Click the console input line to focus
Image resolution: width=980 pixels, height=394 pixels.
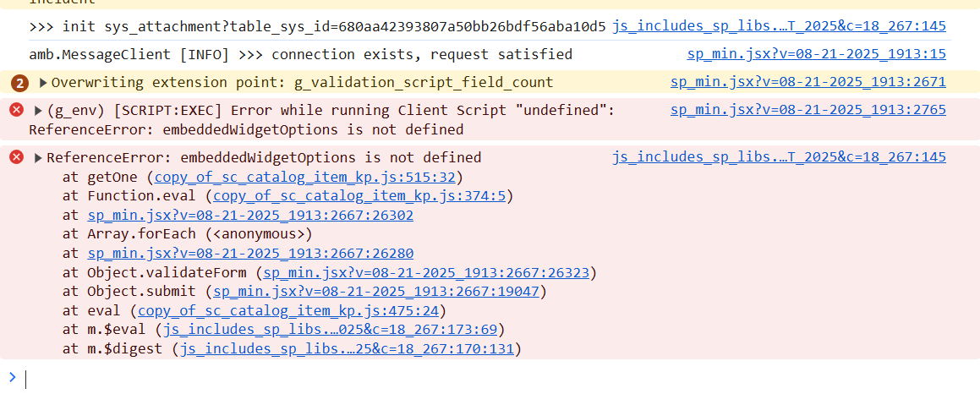coord(494,377)
